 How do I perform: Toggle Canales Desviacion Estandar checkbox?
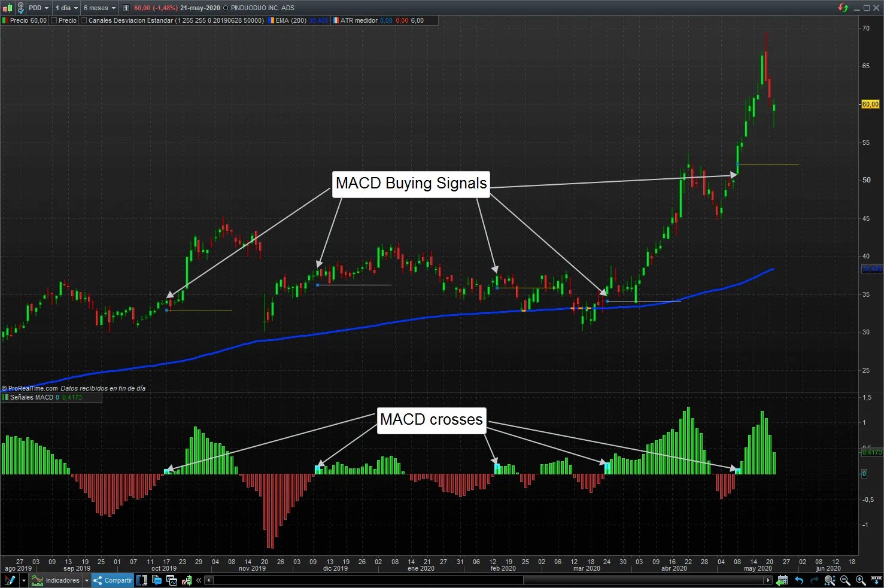pos(84,20)
